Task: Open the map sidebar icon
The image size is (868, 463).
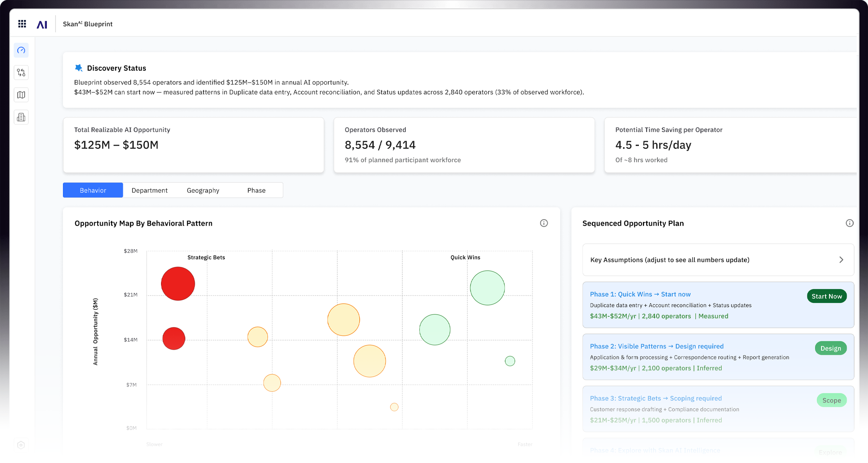Action: 21,95
